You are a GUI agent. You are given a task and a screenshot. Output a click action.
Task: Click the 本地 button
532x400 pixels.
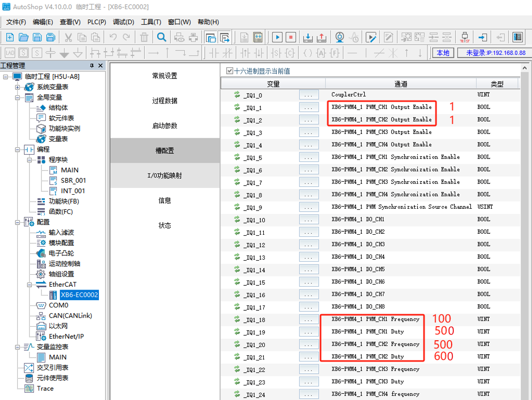[x=443, y=53]
